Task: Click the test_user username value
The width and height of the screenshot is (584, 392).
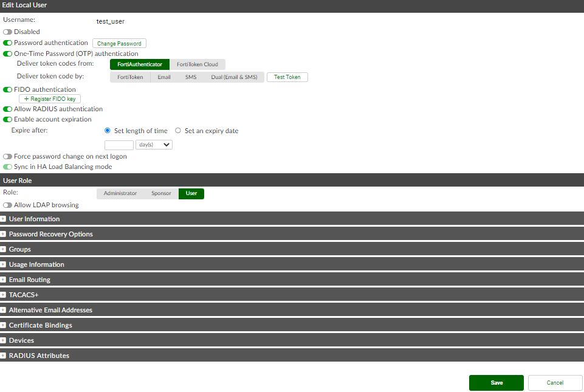Action: 110,22
